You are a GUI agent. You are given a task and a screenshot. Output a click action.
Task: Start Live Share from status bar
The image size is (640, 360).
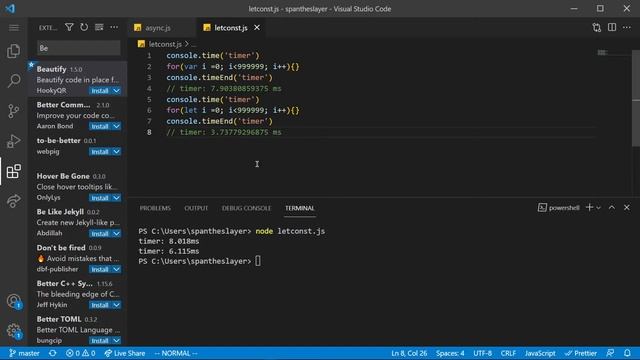coord(124,353)
